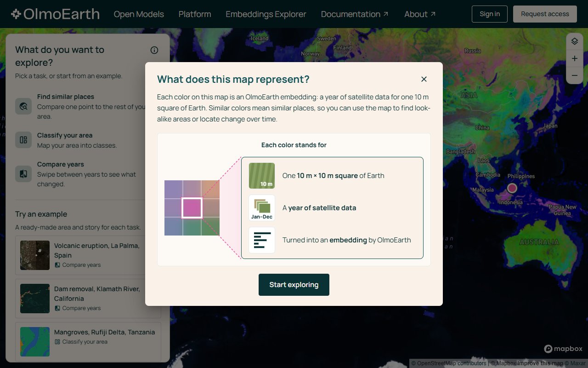The image size is (588, 368).
Task: Click the 10 m square tile icon
Action: [262, 176]
